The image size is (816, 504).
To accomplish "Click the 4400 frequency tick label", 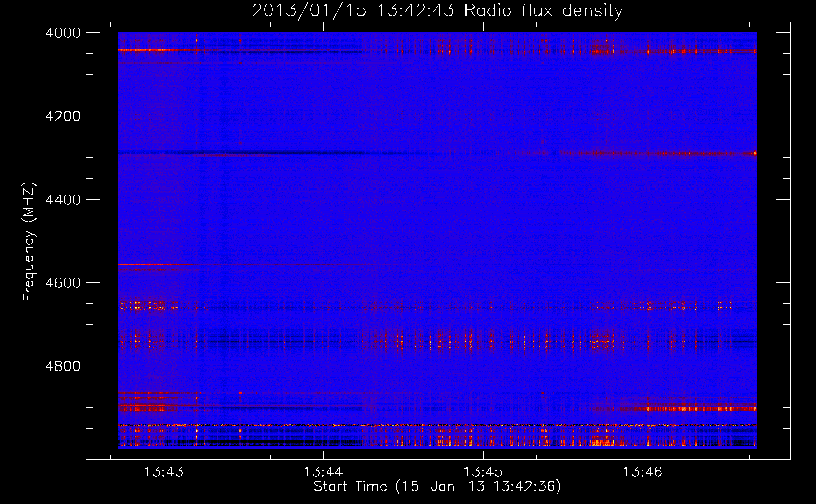I will point(63,200).
